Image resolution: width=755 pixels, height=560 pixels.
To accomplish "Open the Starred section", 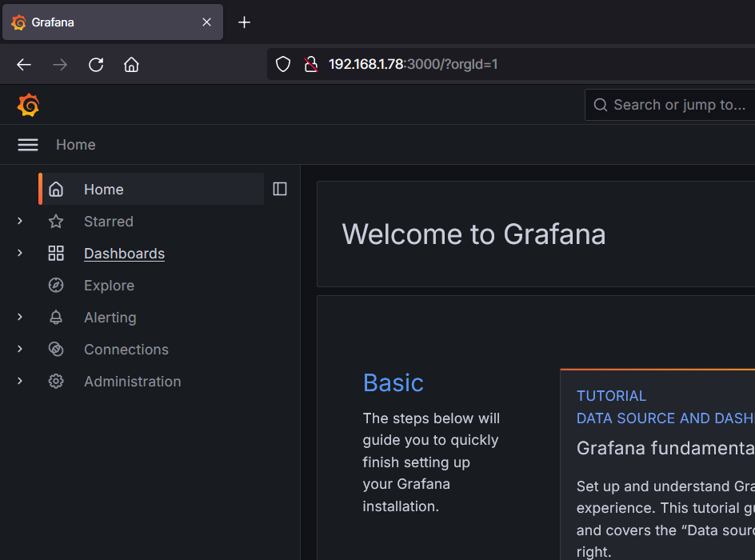I will [x=108, y=222].
